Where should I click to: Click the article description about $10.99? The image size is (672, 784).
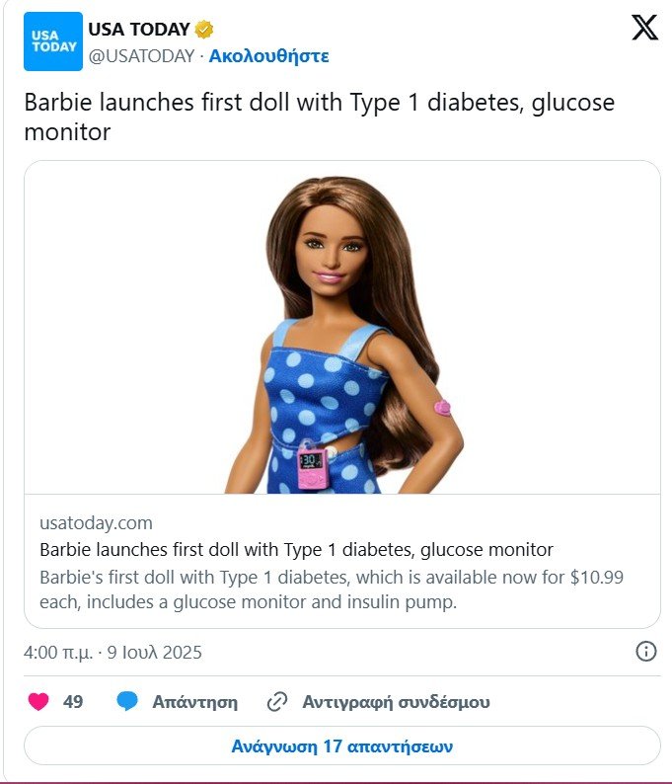[x=332, y=589]
